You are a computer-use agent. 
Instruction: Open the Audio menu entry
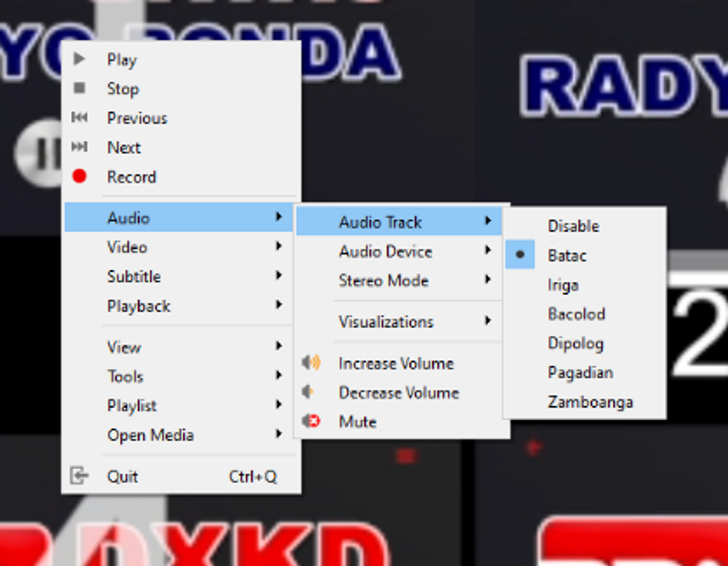coord(179,217)
